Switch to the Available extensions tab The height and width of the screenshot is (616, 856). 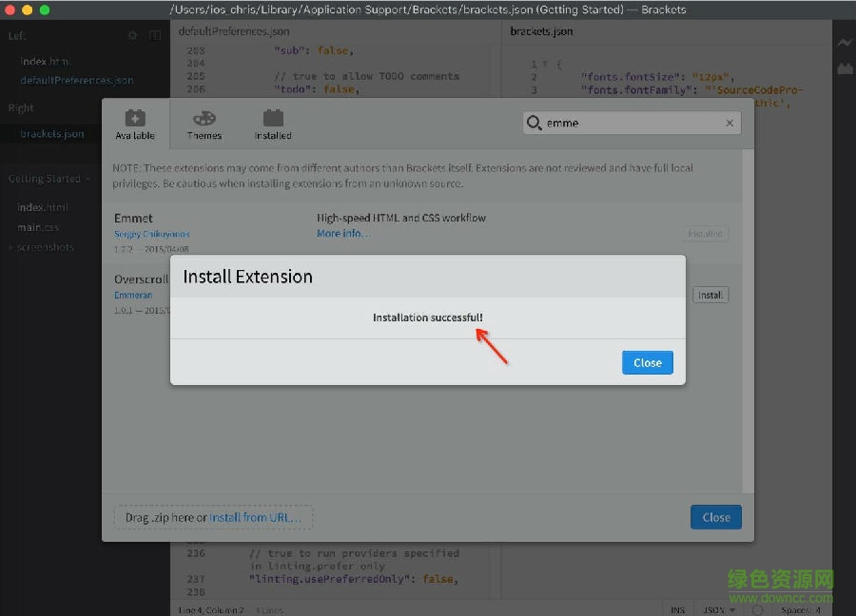(135, 125)
